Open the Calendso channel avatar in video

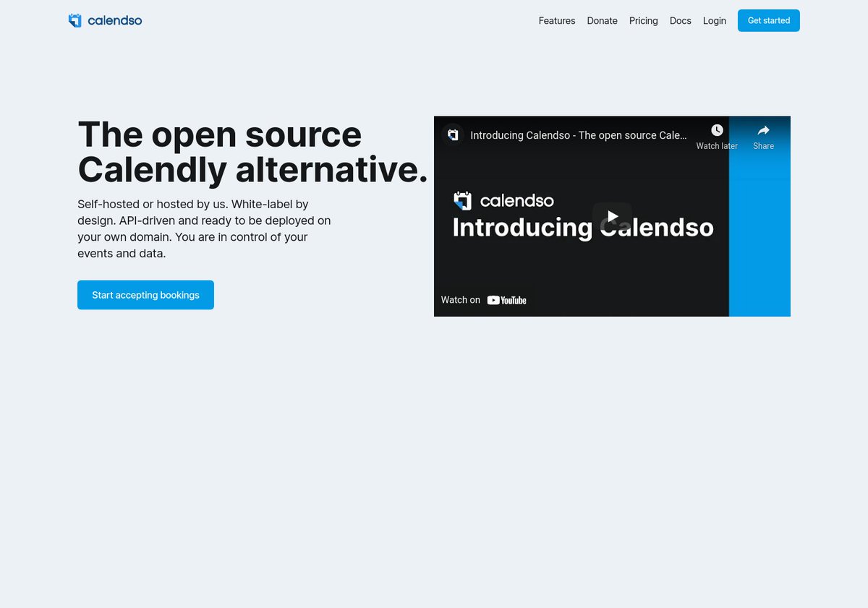453,135
